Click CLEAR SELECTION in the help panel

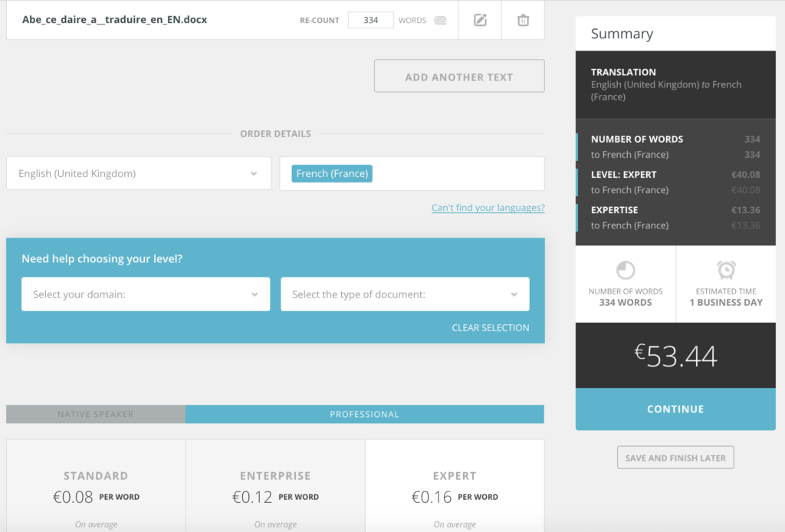[x=490, y=327]
